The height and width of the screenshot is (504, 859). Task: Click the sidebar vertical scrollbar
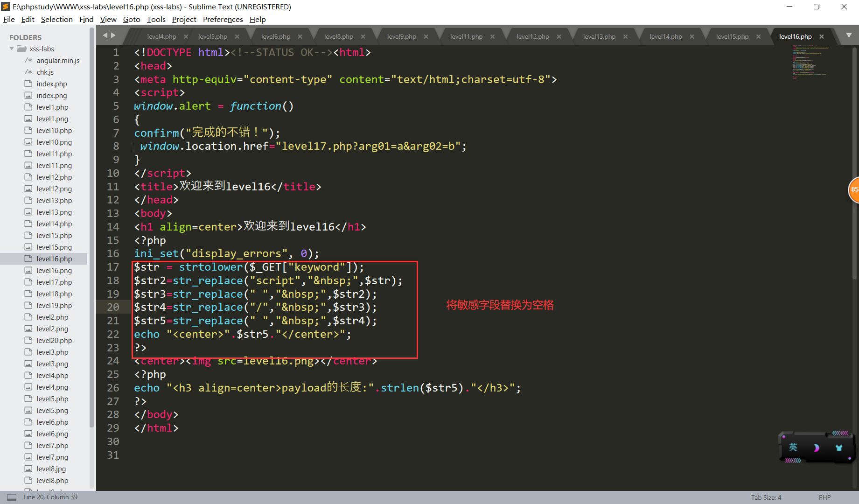91,227
